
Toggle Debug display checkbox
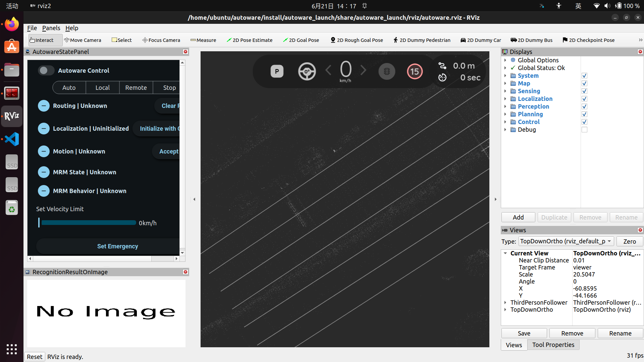click(585, 129)
